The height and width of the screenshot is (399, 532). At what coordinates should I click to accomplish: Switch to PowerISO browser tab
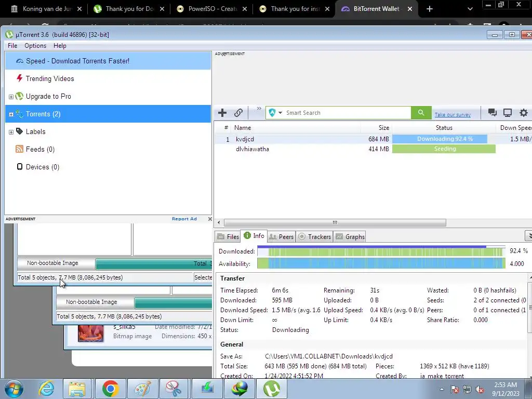coord(212,9)
